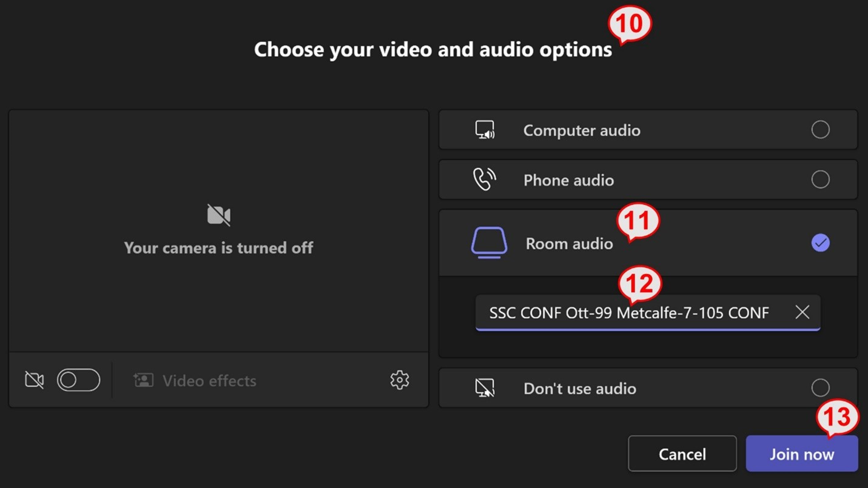Click the crossed-out camera icon in preview
The height and width of the screenshot is (488, 868).
[x=218, y=215]
